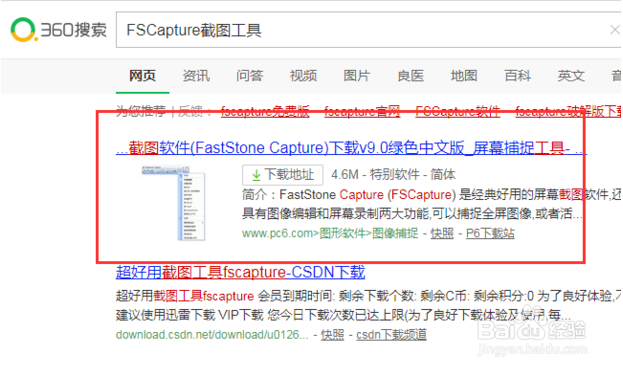This screenshot has height=371, width=623.
Task: Select the 百科 tab
Action: coord(517,75)
